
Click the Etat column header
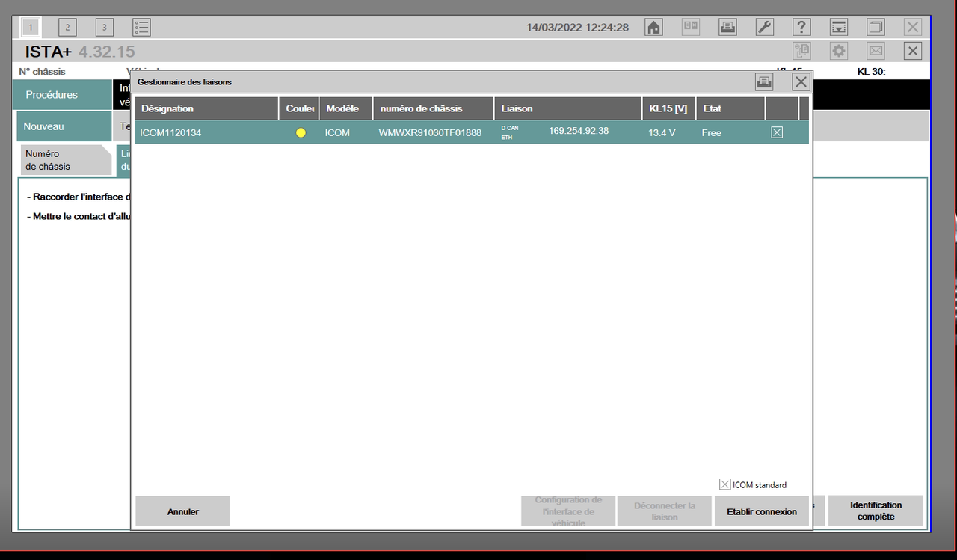(x=730, y=108)
